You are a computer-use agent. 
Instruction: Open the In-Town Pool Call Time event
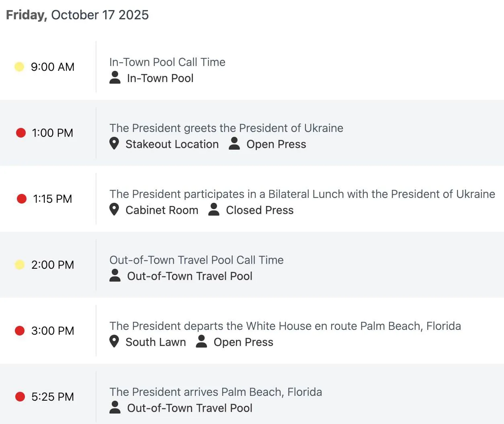pos(167,62)
